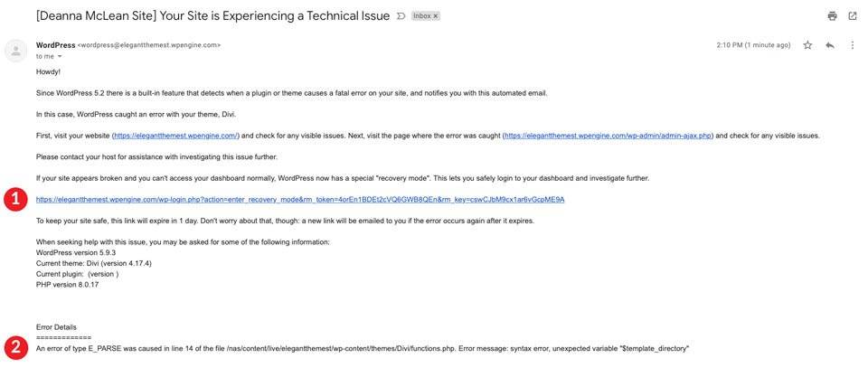Click the red number 2 badge

click(15, 348)
